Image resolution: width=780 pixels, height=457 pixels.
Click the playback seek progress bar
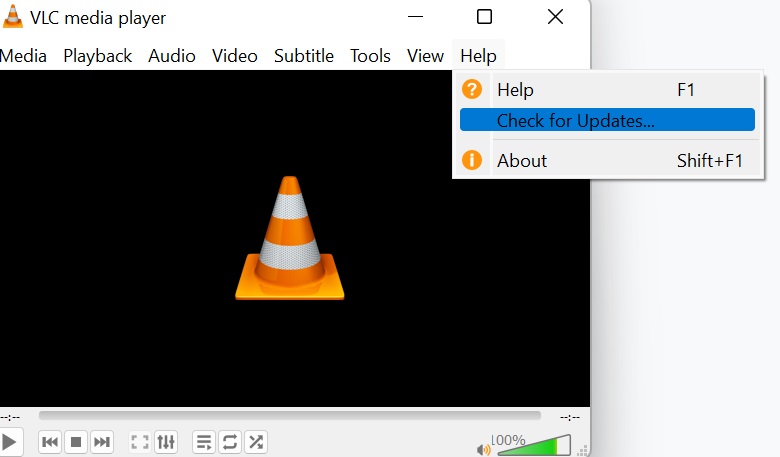[290, 415]
